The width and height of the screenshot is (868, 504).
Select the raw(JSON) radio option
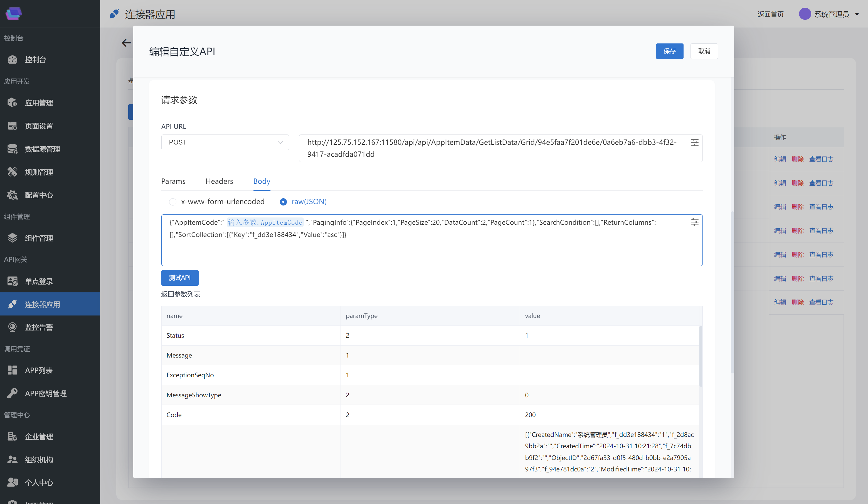pyautogui.click(x=283, y=202)
